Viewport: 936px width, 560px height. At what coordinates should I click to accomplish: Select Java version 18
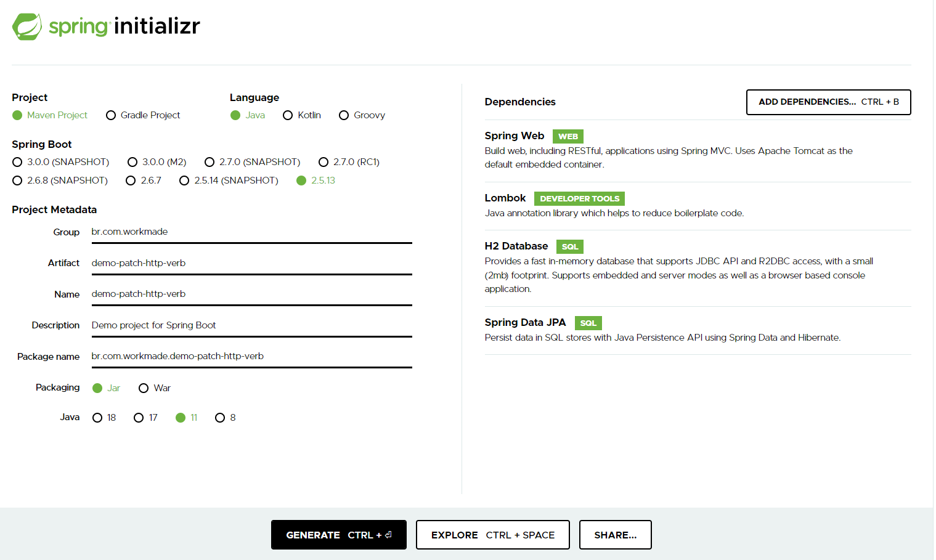104,418
